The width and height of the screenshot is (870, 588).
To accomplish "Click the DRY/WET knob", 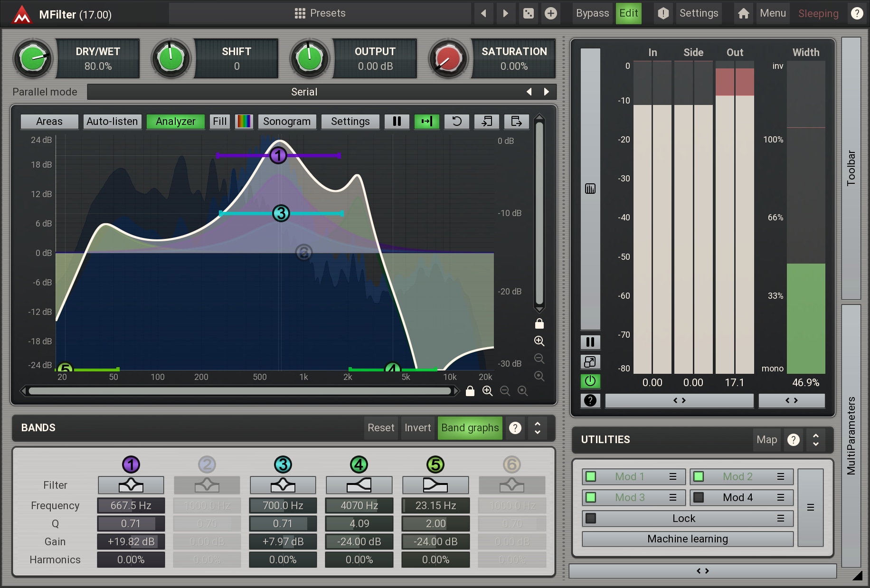I will [x=32, y=59].
